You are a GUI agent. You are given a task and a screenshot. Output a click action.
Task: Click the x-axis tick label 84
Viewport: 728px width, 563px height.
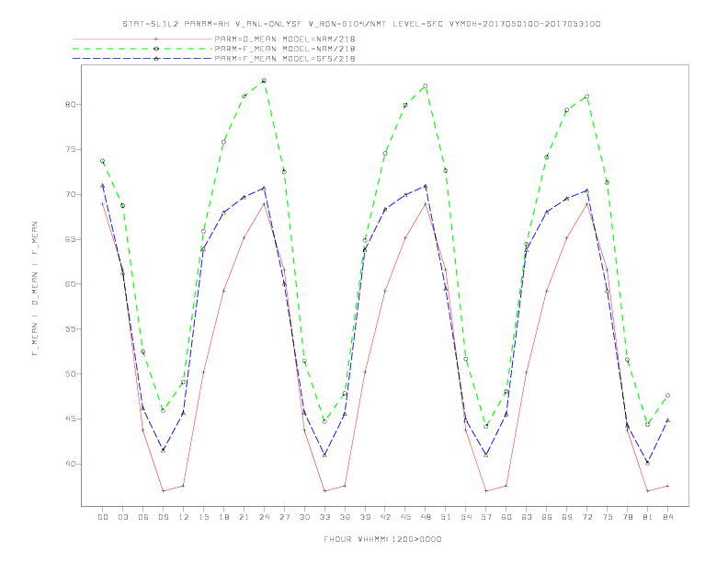click(x=667, y=517)
